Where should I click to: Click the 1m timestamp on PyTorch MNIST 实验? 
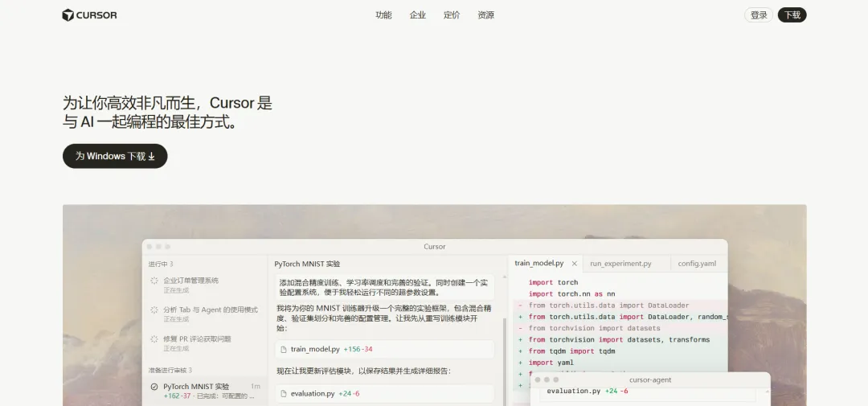tap(256, 386)
